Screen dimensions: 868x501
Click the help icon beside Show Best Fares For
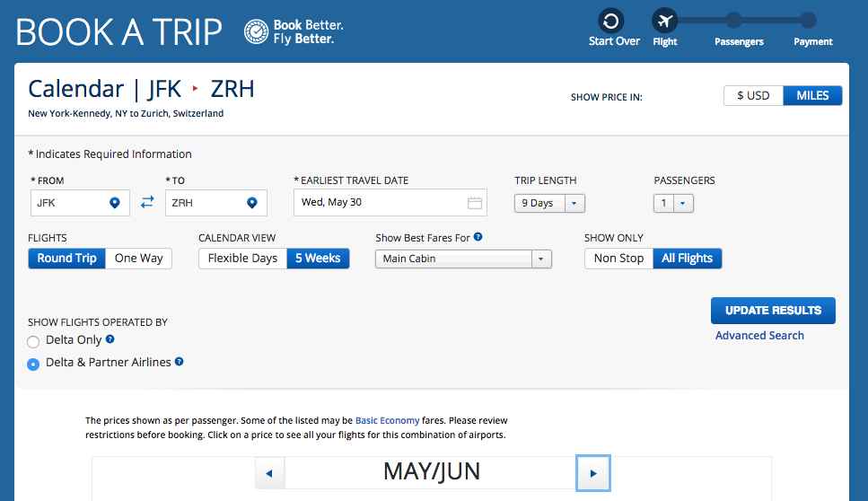pyautogui.click(x=478, y=237)
